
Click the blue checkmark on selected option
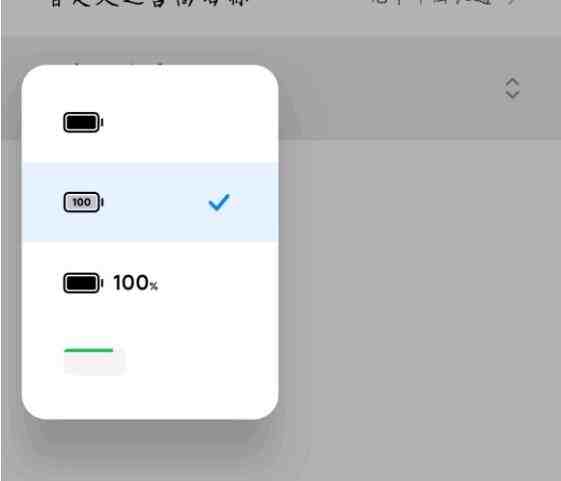(219, 202)
